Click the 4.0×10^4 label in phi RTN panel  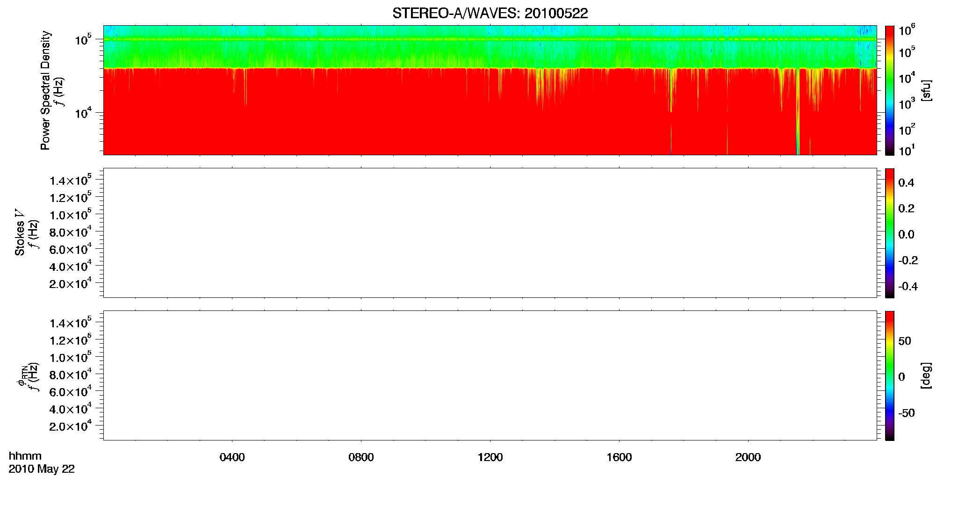click(71, 409)
